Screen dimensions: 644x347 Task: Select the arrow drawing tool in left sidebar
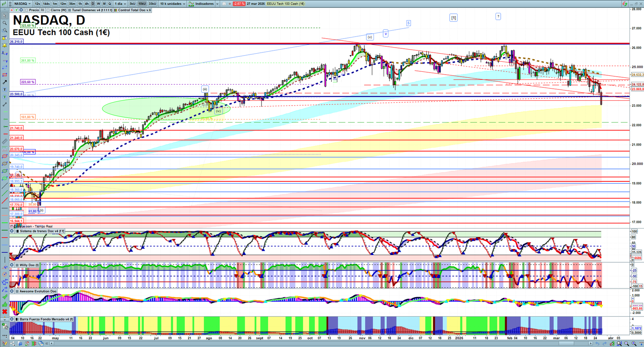(x=4, y=82)
